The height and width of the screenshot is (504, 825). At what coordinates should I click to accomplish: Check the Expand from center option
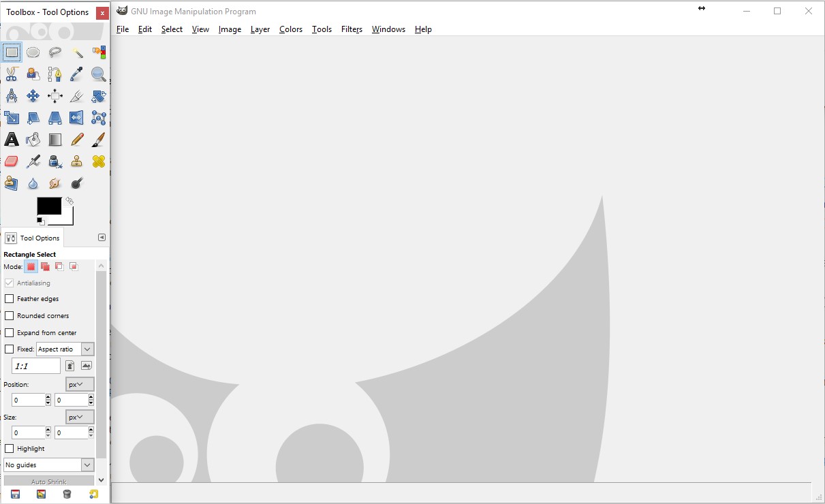pos(10,333)
